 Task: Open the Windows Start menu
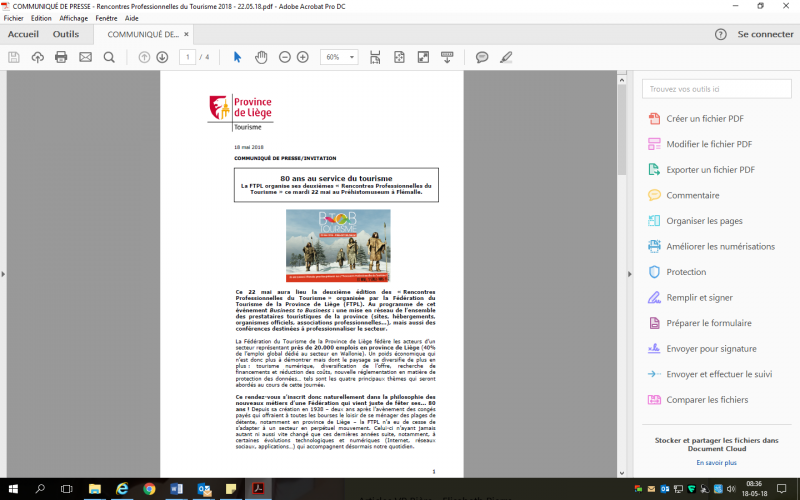click(x=13, y=489)
